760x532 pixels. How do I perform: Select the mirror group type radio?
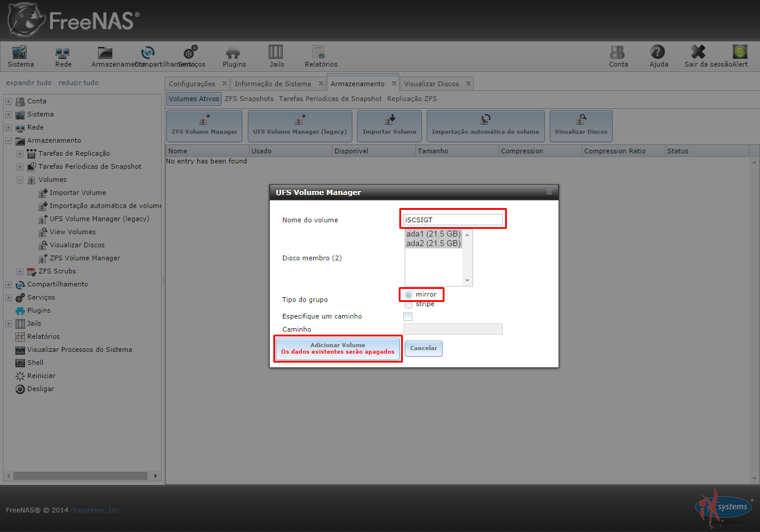(408, 295)
